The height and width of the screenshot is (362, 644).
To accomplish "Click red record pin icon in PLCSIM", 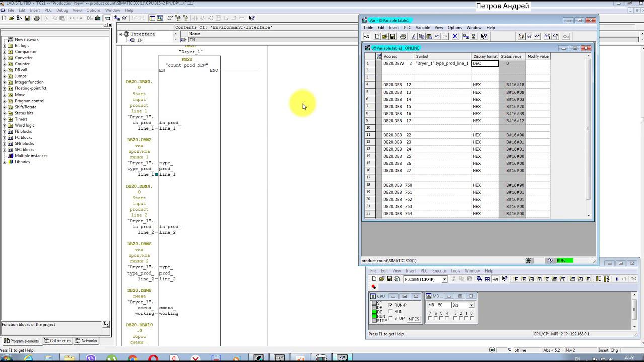I will coord(374,287).
